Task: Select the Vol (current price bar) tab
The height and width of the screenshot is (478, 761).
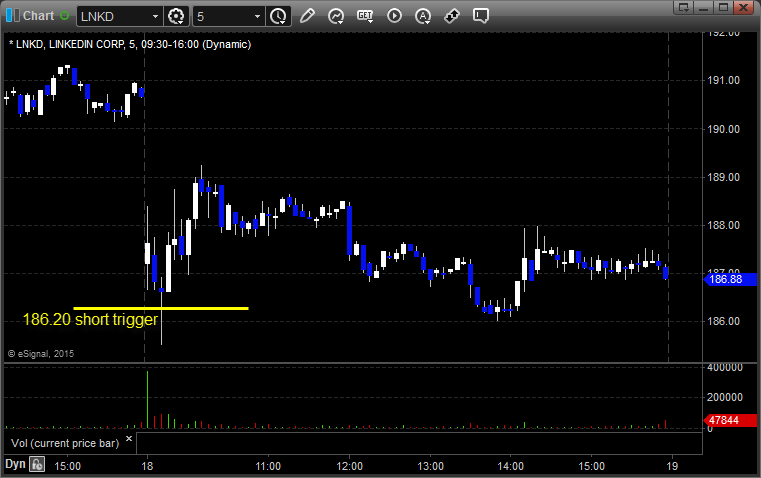Action: [65, 443]
